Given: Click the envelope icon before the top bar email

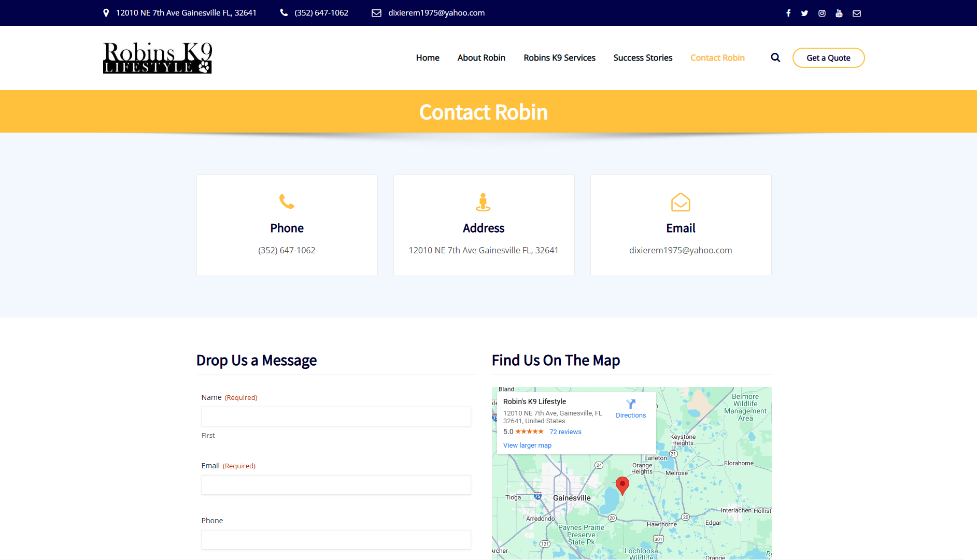Looking at the screenshot, I should (377, 13).
